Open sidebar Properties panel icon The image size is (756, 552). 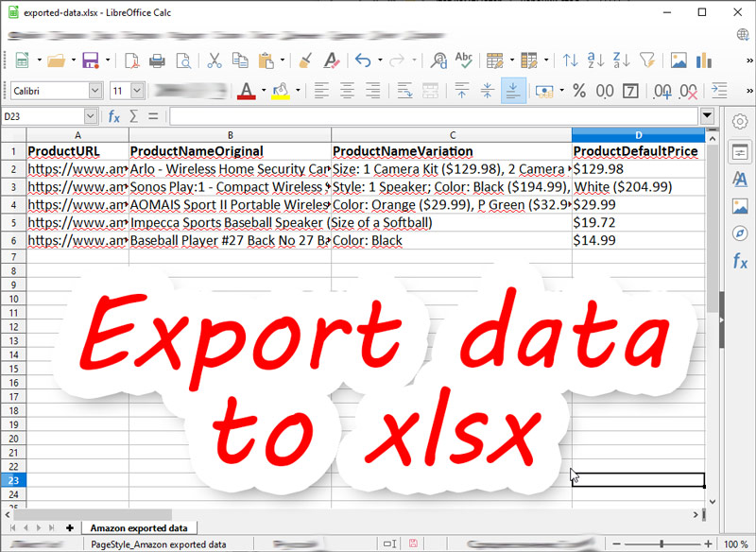click(x=740, y=153)
